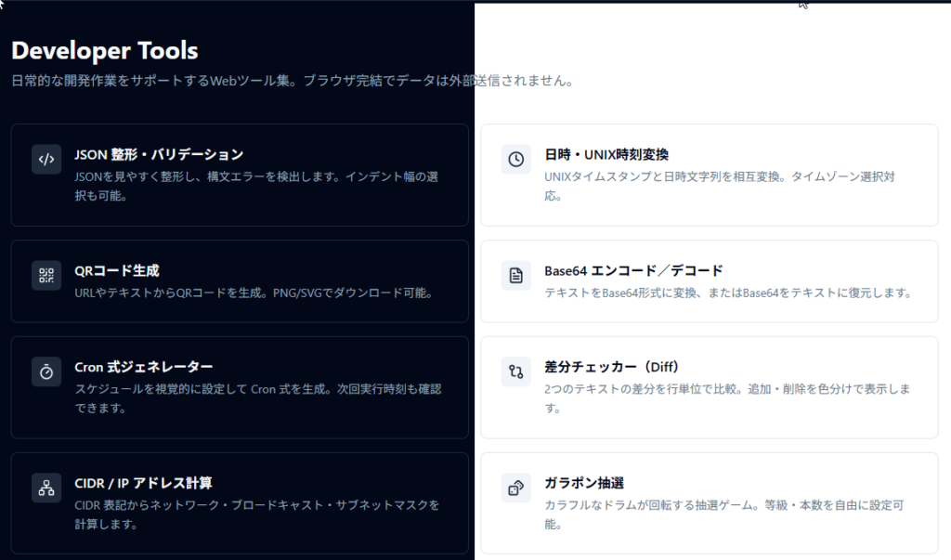
Task: Click the clock icon for UNIX時刻変換
Action: tap(515, 159)
